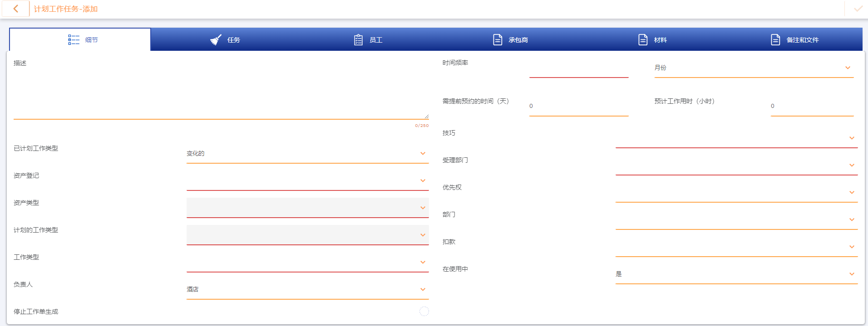This screenshot has width=868, height=326.
Task: Click the broom icon on 任务 tab
Action: tap(216, 40)
